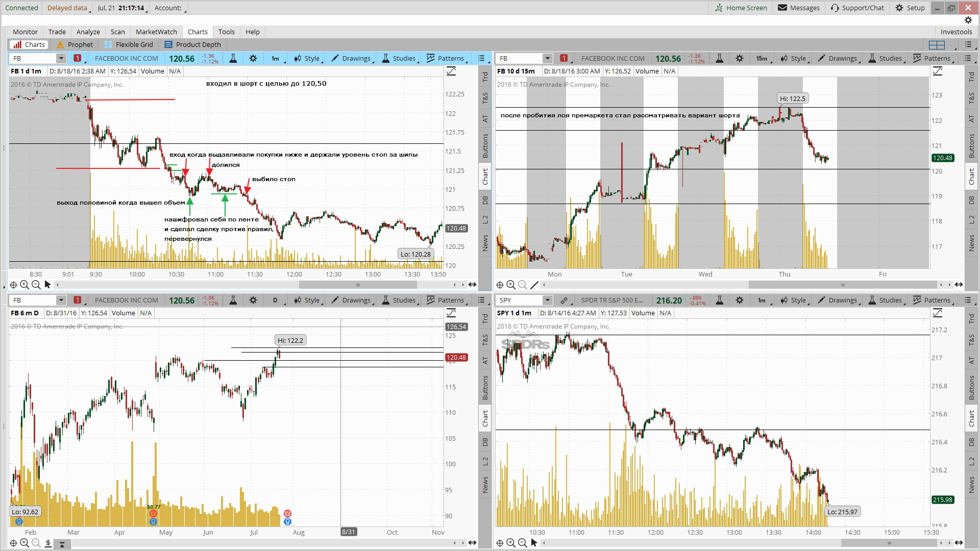This screenshot has height=551, width=980.
Task: Zoom in on the FB 15m chart
Action: (511, 285)
